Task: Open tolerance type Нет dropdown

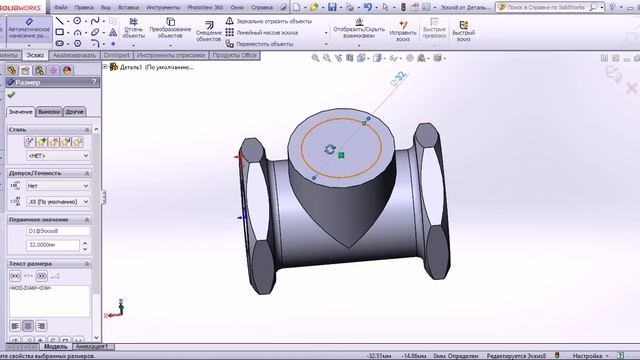Action: click(x=58, y=186)
